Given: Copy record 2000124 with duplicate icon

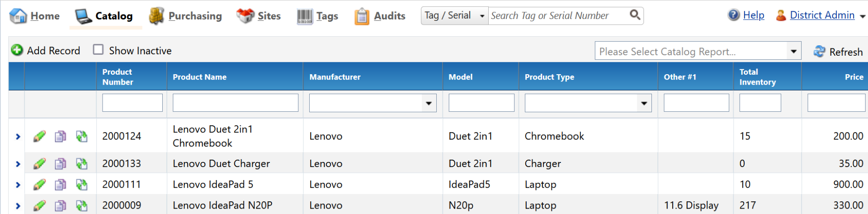Looking at the screenshot, I should click(x=60, y=136).
